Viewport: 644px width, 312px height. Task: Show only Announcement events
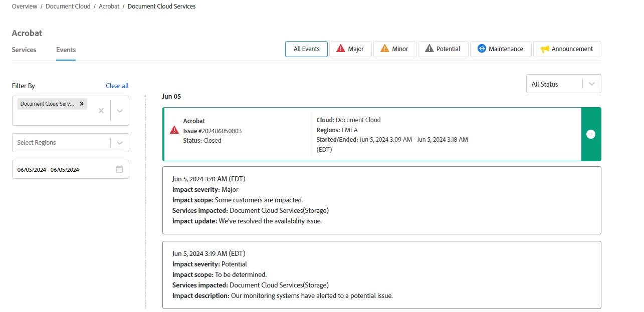[567, 49]
